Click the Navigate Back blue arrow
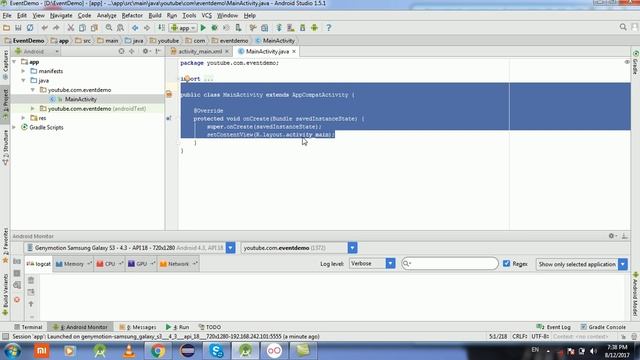This screenshot has width=640, height=360. pyautogui.click(x=135, y=28)
